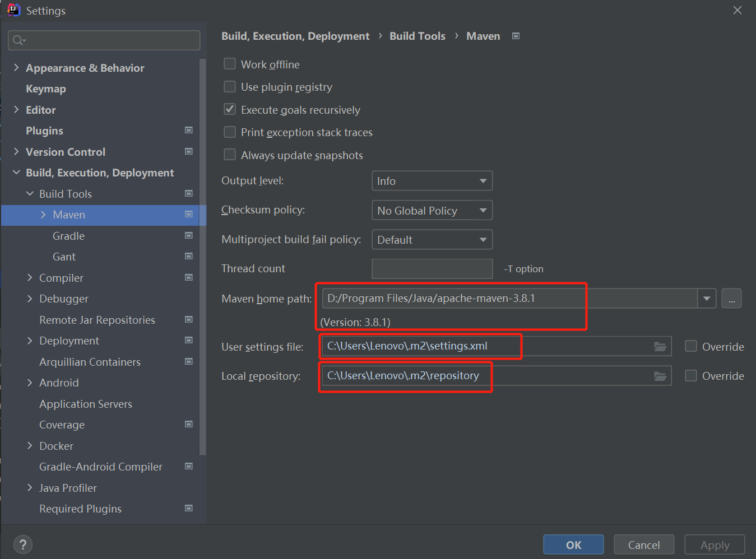Click the Cancel button
The height and width of the screenshot is (559, 756).
643,544
